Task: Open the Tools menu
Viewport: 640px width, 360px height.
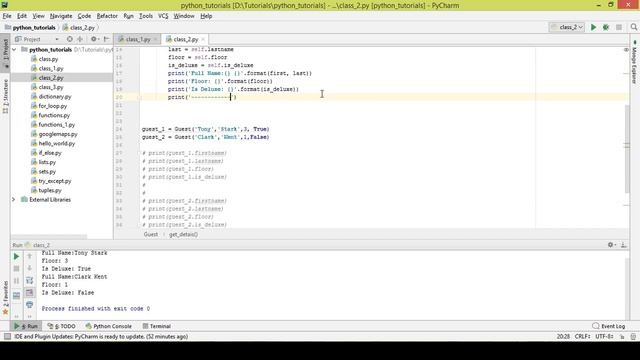Action: [x=146, y=16]
